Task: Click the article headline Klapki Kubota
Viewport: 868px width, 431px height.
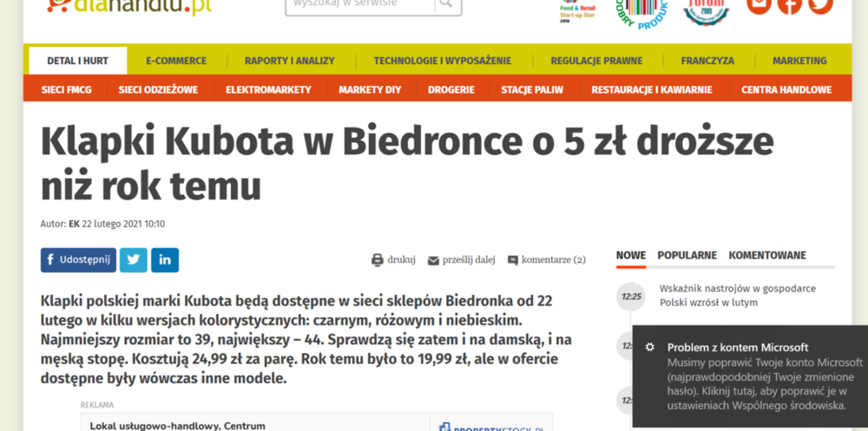Action: pos(407,163)
